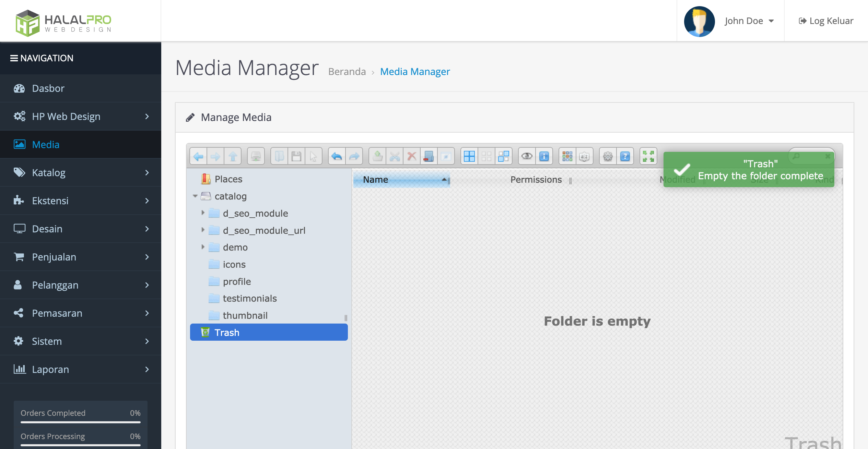Go to Beranda breadcrumb link
This screenshot has height=449, width=868.
347,72
